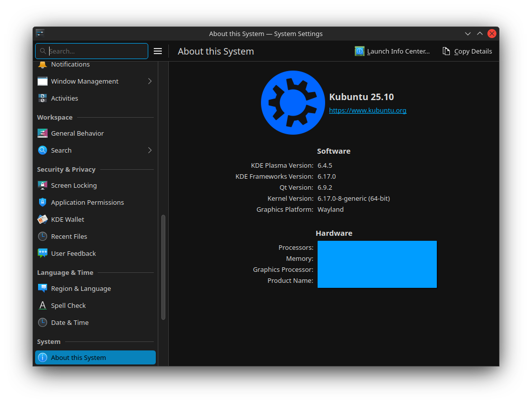The image size is (532, 405).
Task: Click the Spell Check letter icon
Action: [x=43, y=305]
